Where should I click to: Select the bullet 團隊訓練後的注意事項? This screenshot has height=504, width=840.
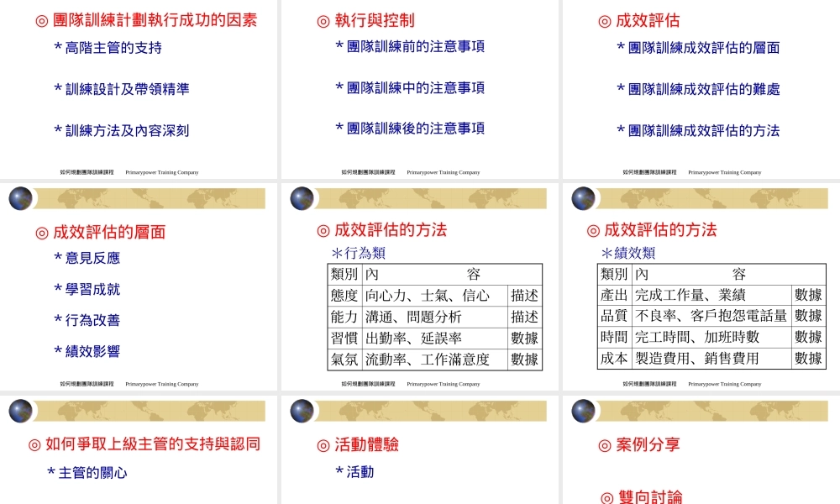[x=410, y=128]
